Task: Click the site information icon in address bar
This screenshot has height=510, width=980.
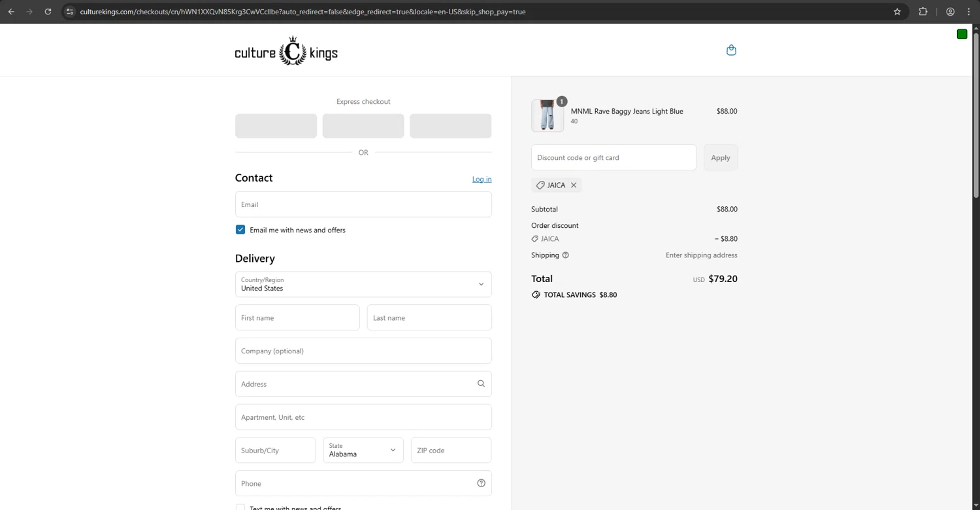Action: click(70, 12)
